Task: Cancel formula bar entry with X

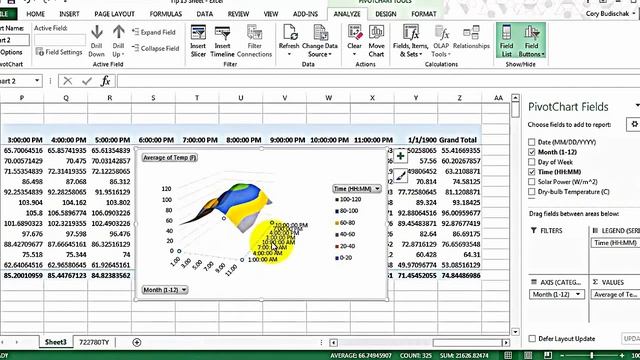Action: click(68, 81)
